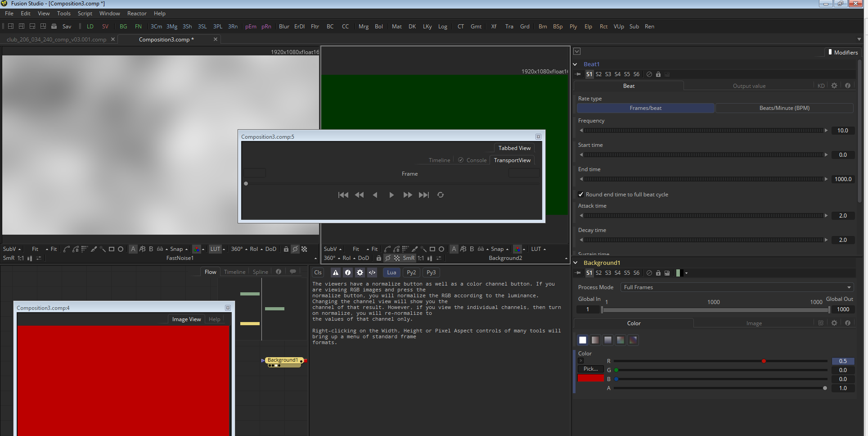Toggle the A buffer in the FastNoise1 viewer
868x436 pixels.
pyautogui.click(x=133, y=249)
